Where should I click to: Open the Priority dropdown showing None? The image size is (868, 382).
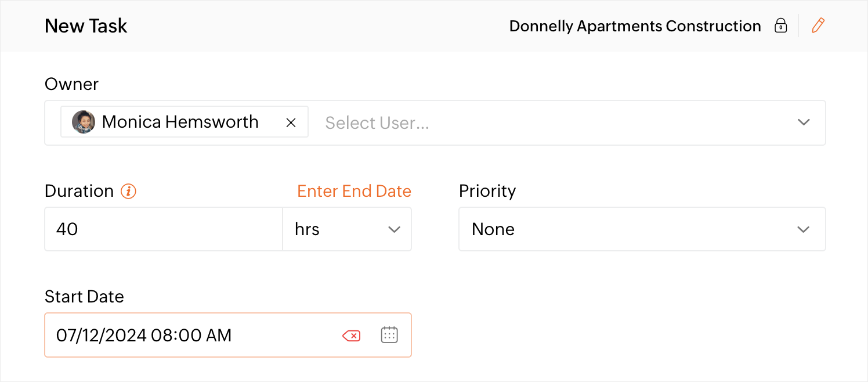pyautogui.click(x=642, y=229)
